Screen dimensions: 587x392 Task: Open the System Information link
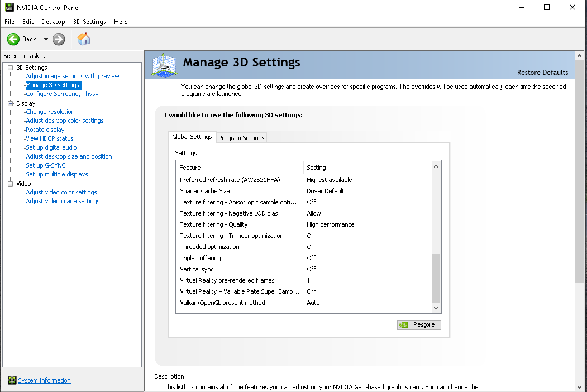[44, 380]
